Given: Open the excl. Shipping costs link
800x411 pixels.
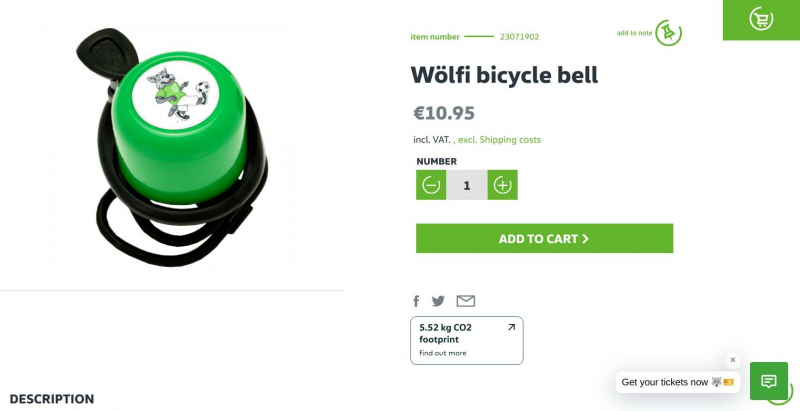Looking at the screenshot, I should [x=499, y=140].
